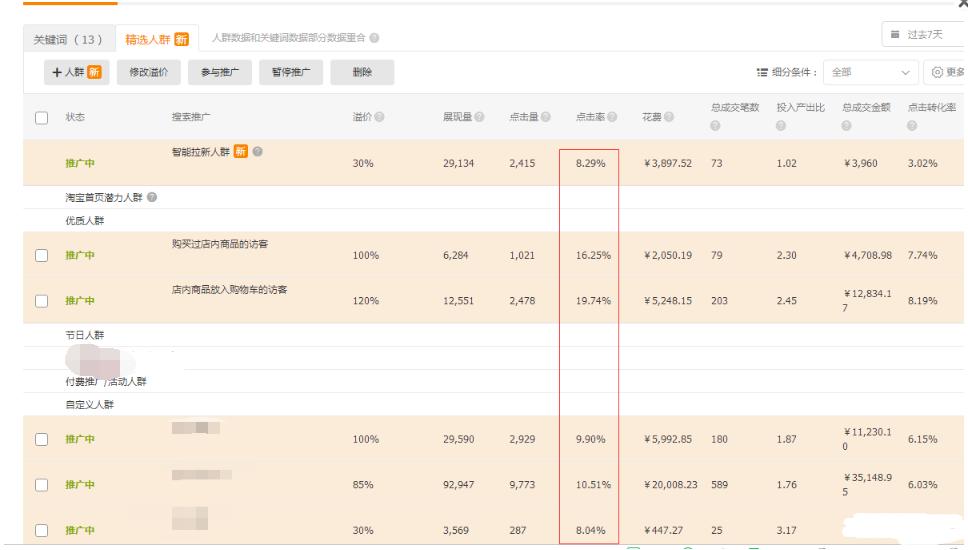Click help icon under 点击转化率 header
The height and width of the screenshot is (550, 968).
coord(912,125)
